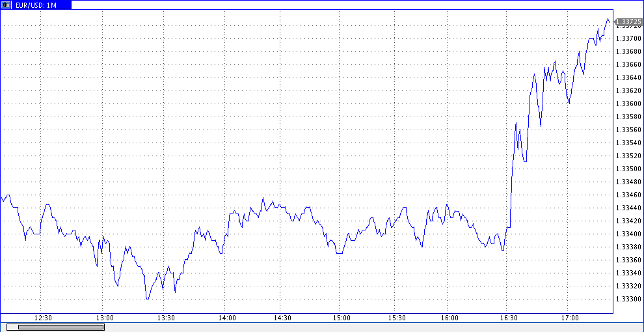Click the 1.33340 price axis label
Image resolution: width=644 pixels, height=332 pixels.
[x=629, y=273]
